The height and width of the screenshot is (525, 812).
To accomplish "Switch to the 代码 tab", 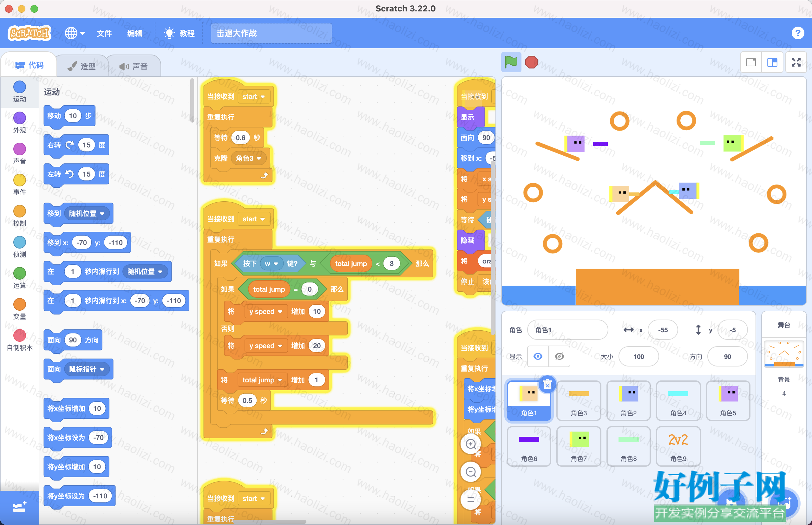I will click(29, 65).
